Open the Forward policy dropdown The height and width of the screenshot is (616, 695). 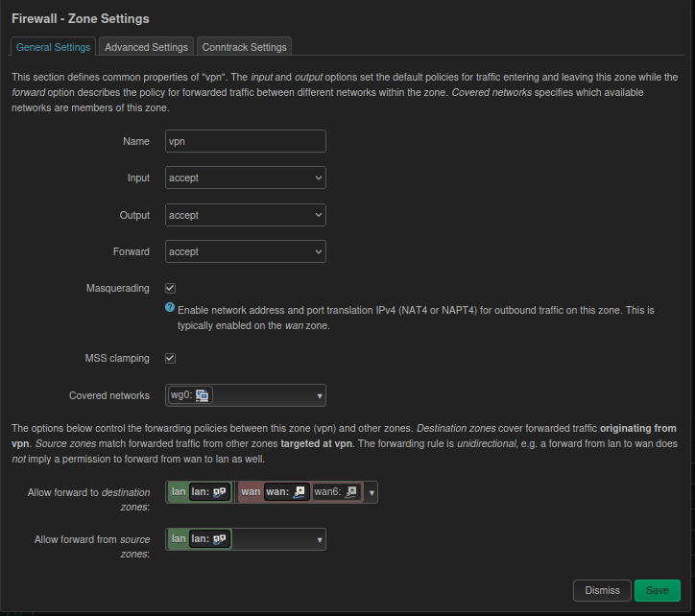point(246,251)
